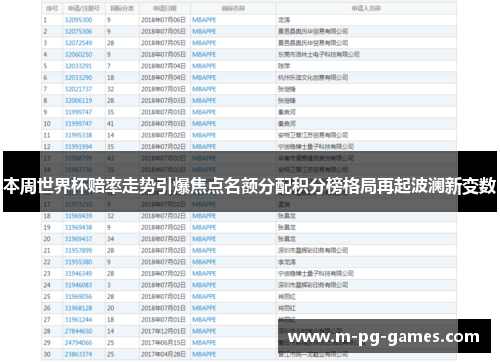Select applicant 杭州乐道文化创意有限公司

point(313,78)
